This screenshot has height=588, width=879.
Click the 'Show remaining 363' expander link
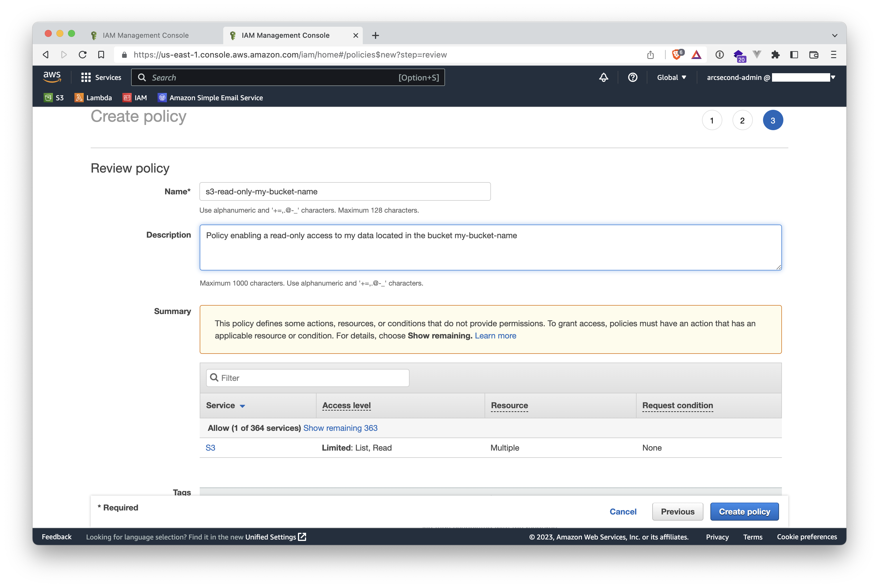[x=340, y=428]
